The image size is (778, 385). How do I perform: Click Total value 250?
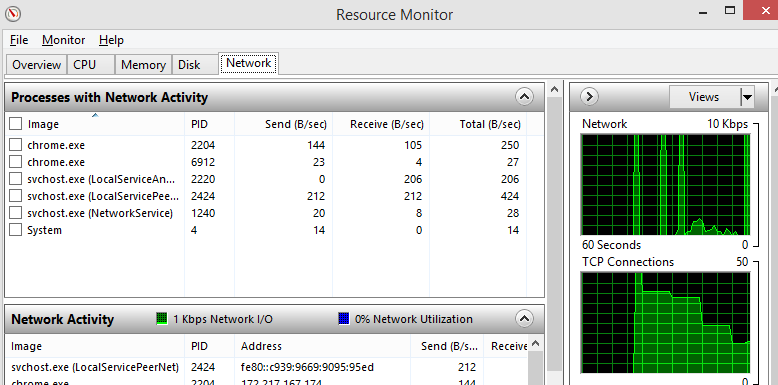click(x=510, y=145)
